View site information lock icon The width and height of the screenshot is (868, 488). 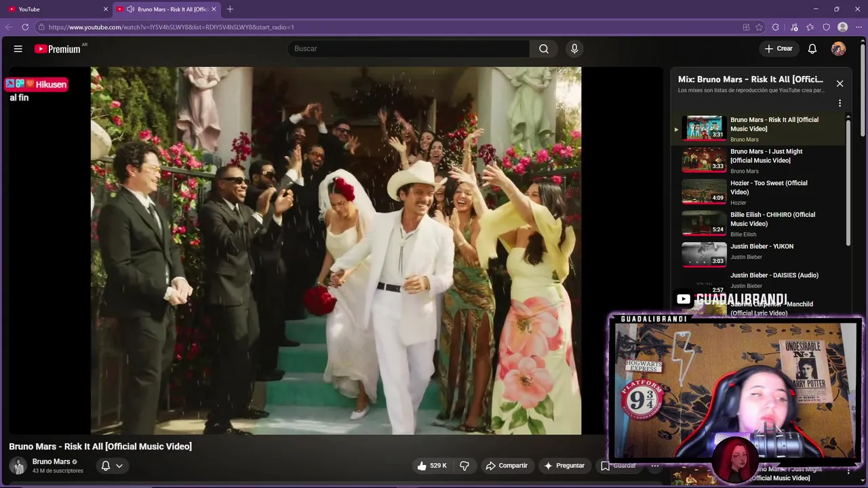(x=41, y=27)
